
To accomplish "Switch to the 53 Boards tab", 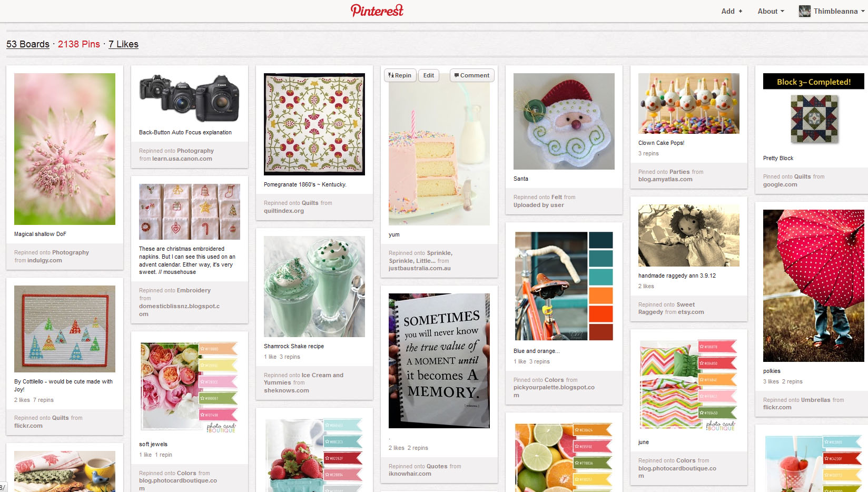I will 28,44.
